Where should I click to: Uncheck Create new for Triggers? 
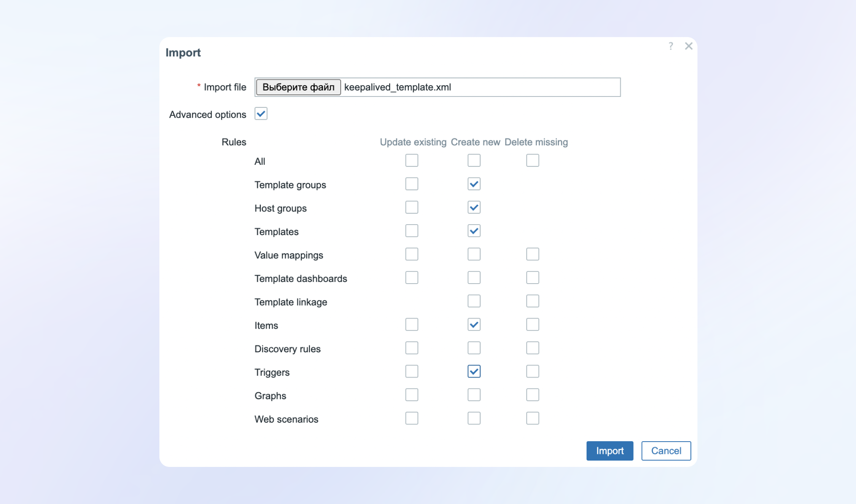point(474,372)
